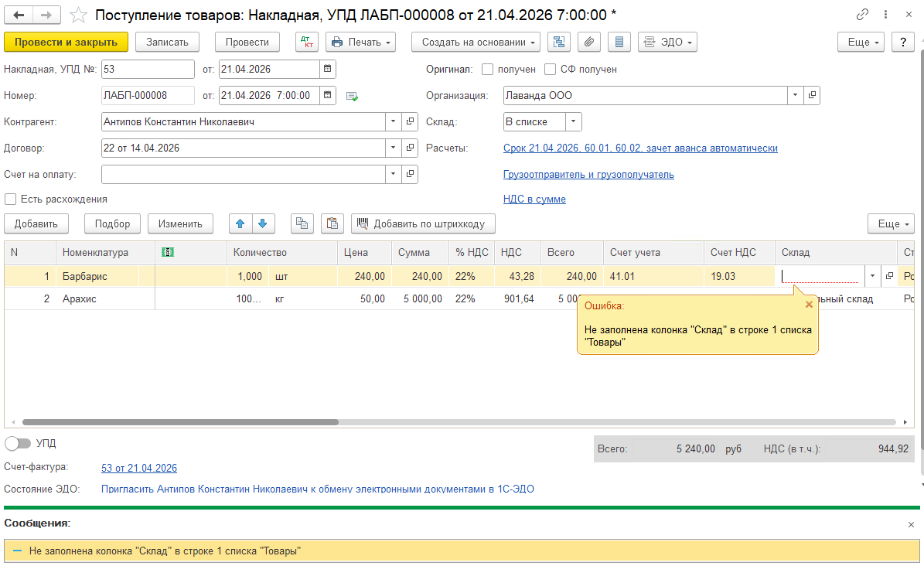The width and height of the screenshot is (924, 566).
Task: Add document to favorites with star icon
Action: point(78,15)
